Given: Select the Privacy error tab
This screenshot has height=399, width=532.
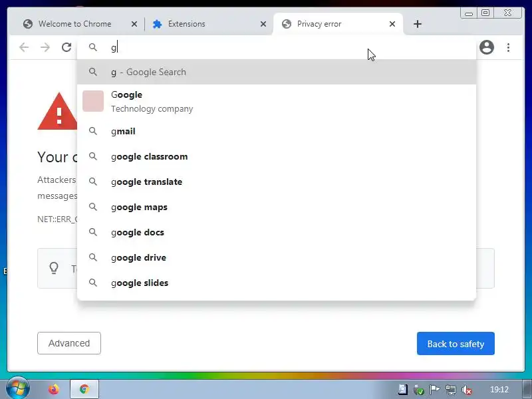Looking at the screenshot, I should (x=338, y=24).
